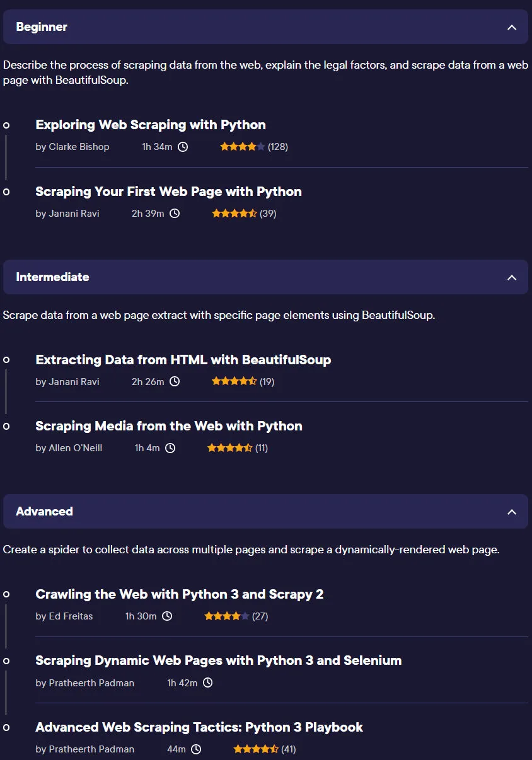The height and width of the screenshot is (760, 532).
Task: Open Crawling the Web with Scrapy 2
Action: coord(180,594)
